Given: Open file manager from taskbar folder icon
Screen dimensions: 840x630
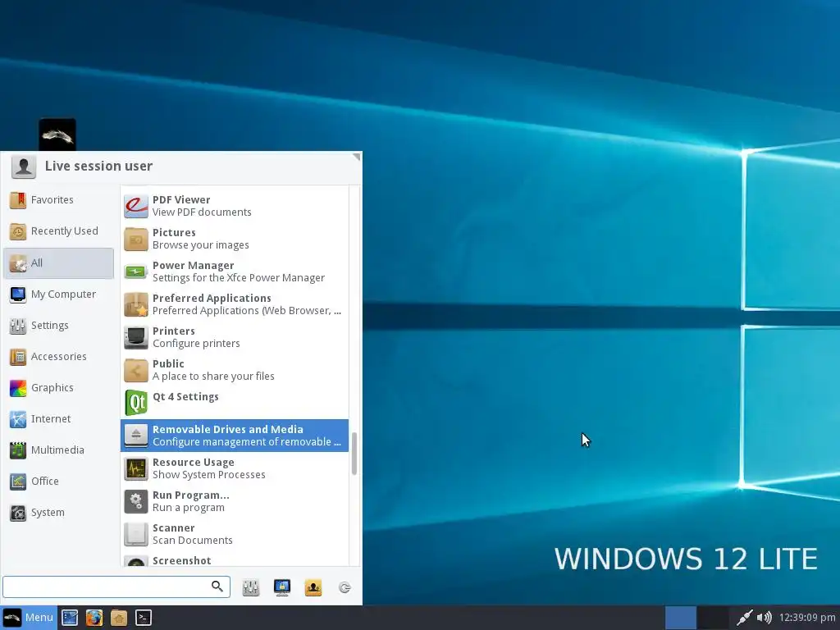Looking at the screenshot, I should click(x=118, y=618).
